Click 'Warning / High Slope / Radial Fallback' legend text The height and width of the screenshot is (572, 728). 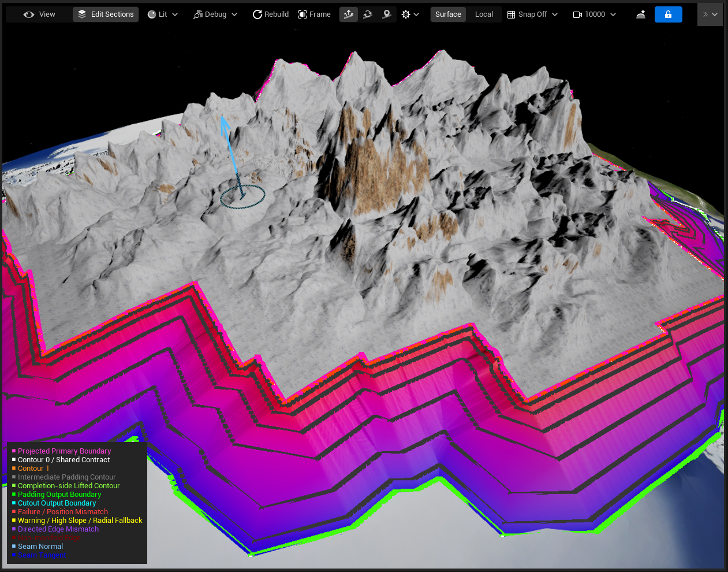click(x=80, y=521)
